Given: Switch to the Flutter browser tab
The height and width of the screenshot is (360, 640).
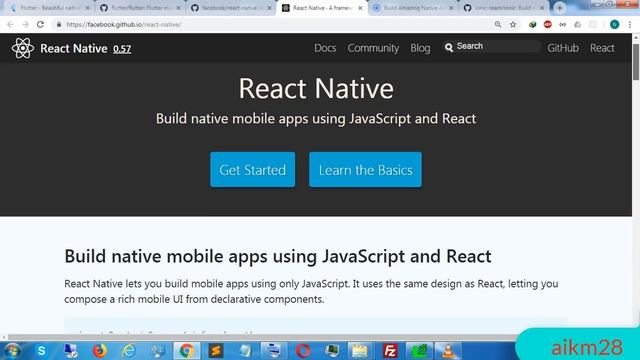Looking at the screenshot, I should coord(49,8).
